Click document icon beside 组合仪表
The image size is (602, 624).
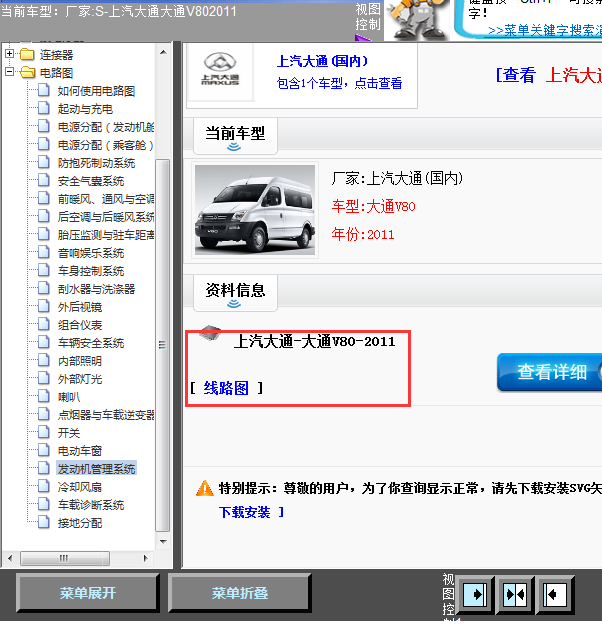pos(44,324)
